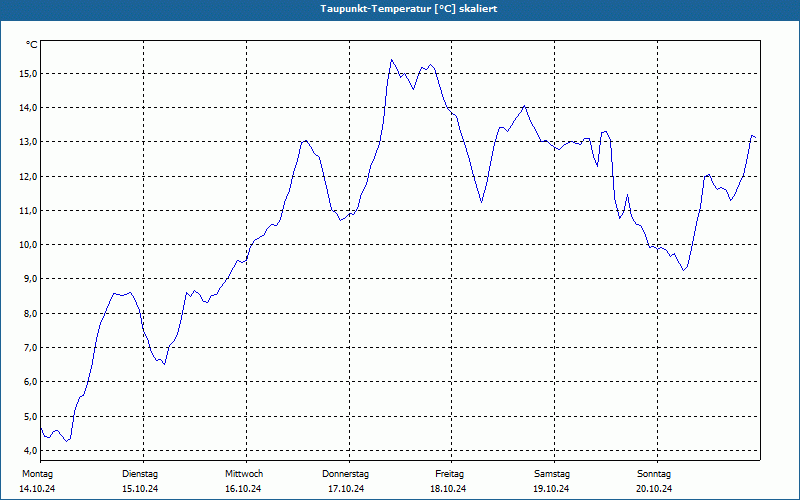This screenshot has width=800, height=500.
Task: Click the °C unit label
Action: 32,45
